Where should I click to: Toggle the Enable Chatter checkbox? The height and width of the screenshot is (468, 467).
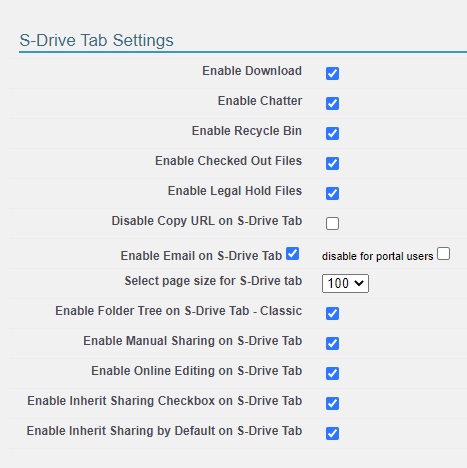(332, 103)
